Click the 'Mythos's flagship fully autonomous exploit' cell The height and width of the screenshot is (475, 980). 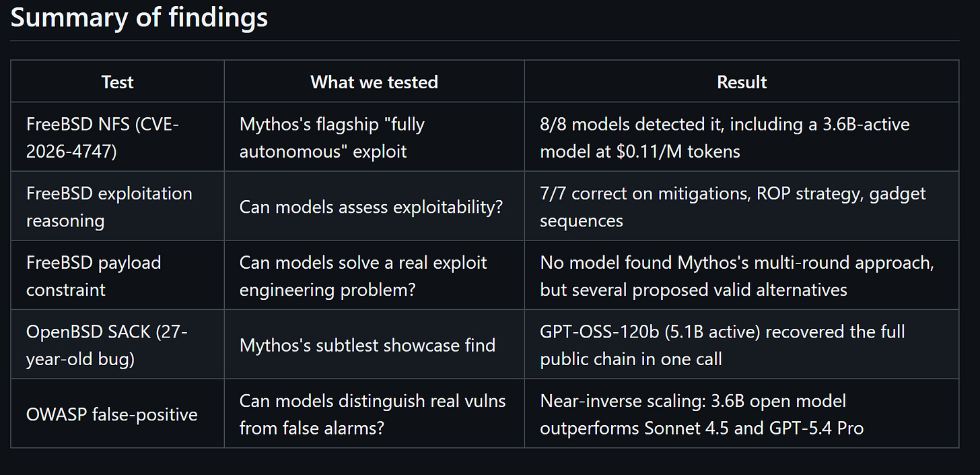coord(332,137)
